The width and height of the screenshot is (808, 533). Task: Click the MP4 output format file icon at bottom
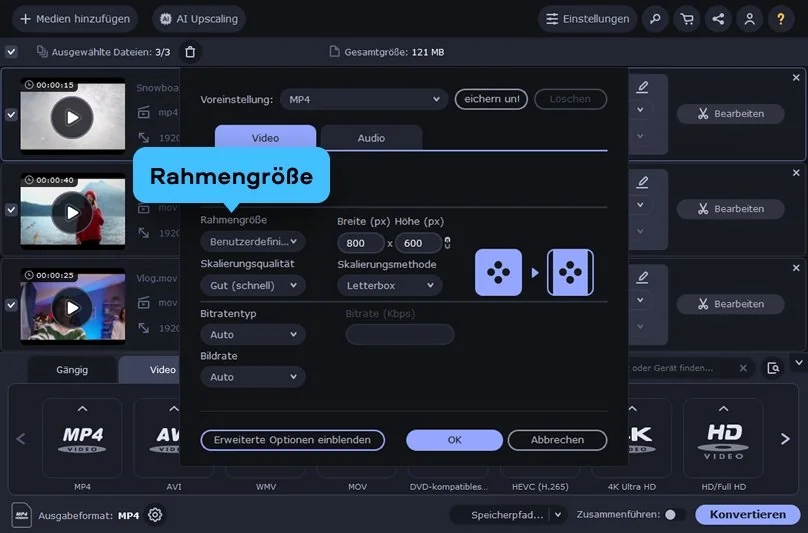click(x=22, y=515)
